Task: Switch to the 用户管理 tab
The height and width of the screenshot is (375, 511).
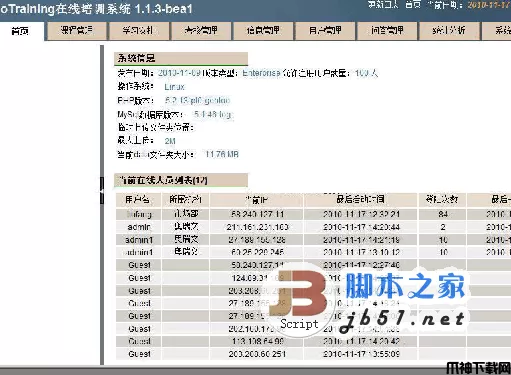Action: tap(325, 31)
